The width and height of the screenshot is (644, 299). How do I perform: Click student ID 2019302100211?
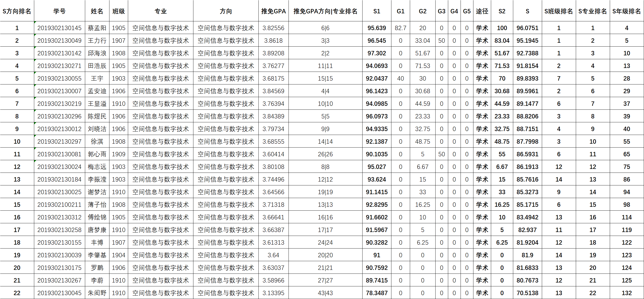(59, 205)
